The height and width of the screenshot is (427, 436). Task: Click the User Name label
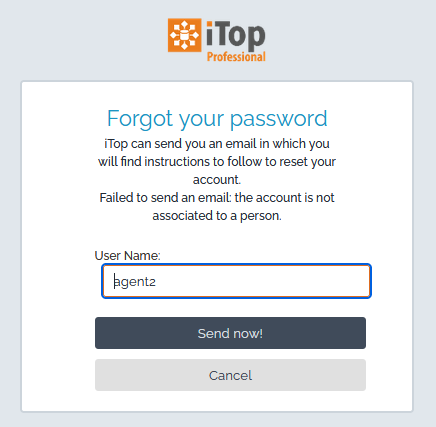[127, 256]
